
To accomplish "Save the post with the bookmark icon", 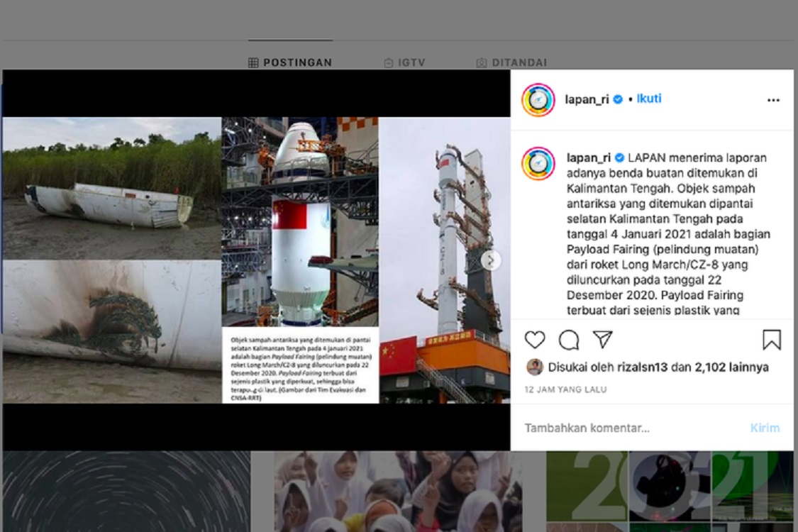I will (x=772, y=340).
